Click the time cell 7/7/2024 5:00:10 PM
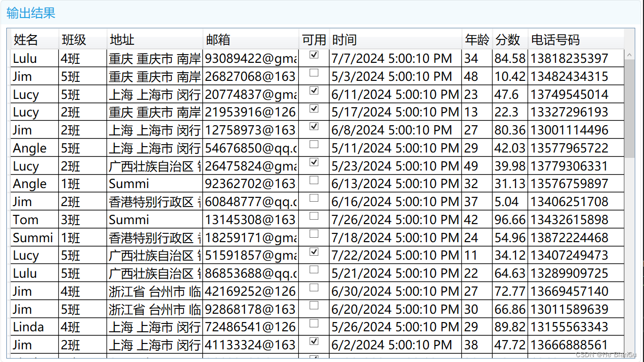 click(x=395, y=58)
